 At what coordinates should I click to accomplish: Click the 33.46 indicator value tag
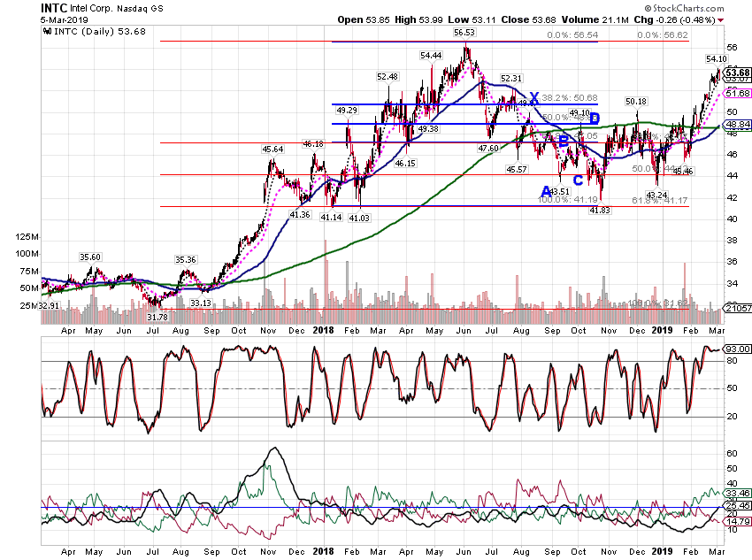coord(738,493)
